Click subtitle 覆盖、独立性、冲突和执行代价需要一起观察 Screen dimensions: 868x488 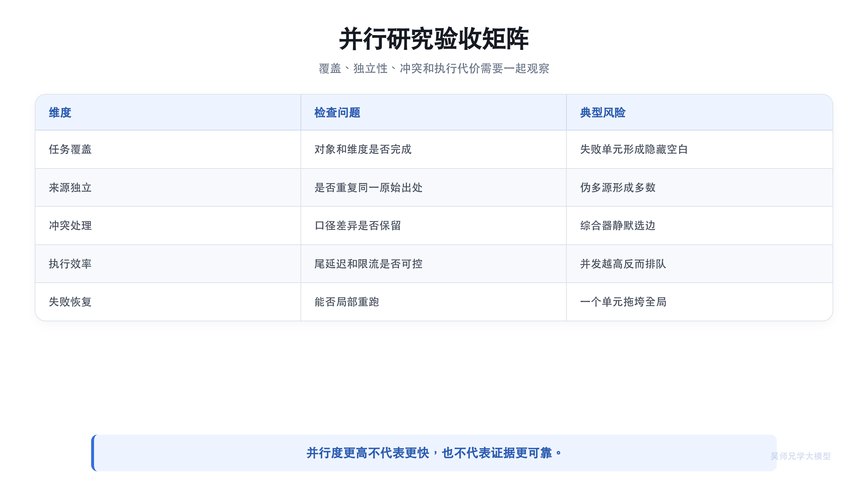pyautogui.click(x=434, y=68)
